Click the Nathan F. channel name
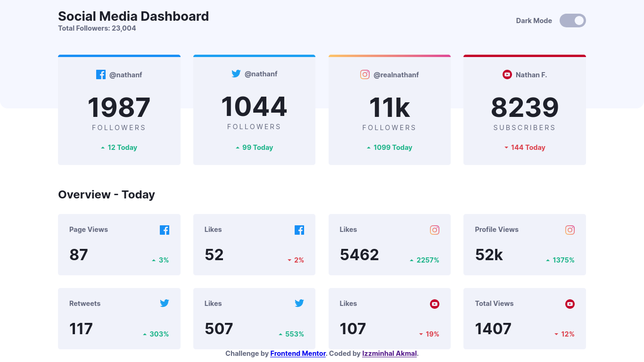The image size is (644, 362). click(531, 75)
